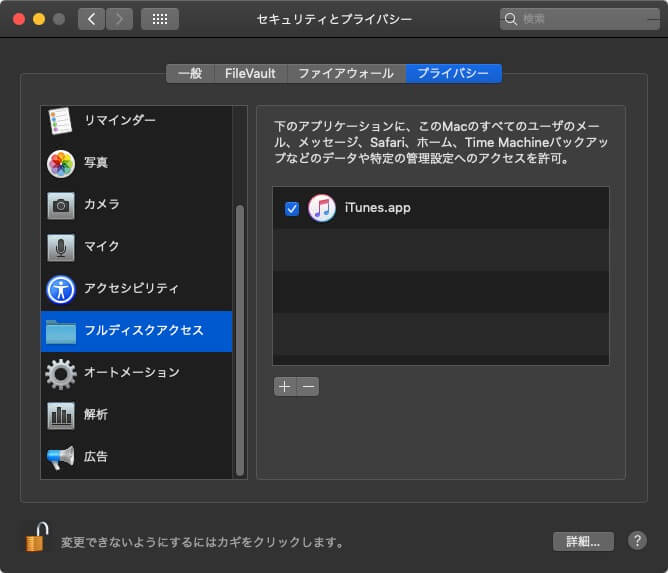Go forward with the right chevron button
Viewport: 668px width, 573px height.
[119, 19]
